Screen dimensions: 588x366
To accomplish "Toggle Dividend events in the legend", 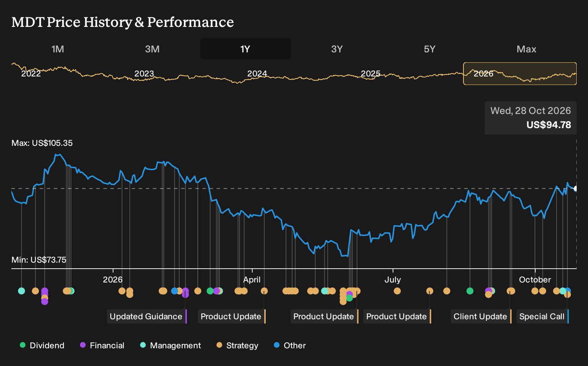I will 42,345.
